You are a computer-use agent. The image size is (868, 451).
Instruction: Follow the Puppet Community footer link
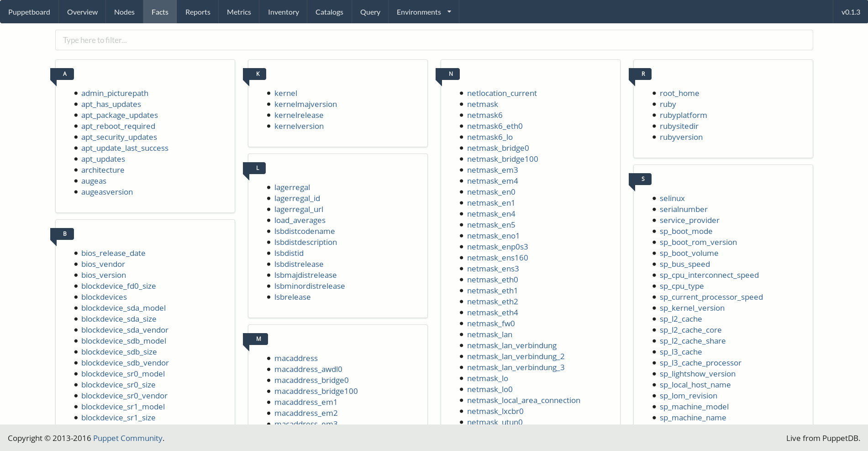pyautogui.click(x=127, y=438)
